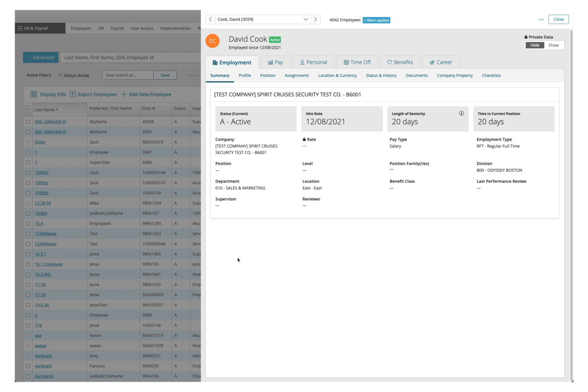Image resolution: width=588 pixels, height=392 pixels.
Task: Open the Employment tab
Action: pyautogui.click(x=232, y=62)
